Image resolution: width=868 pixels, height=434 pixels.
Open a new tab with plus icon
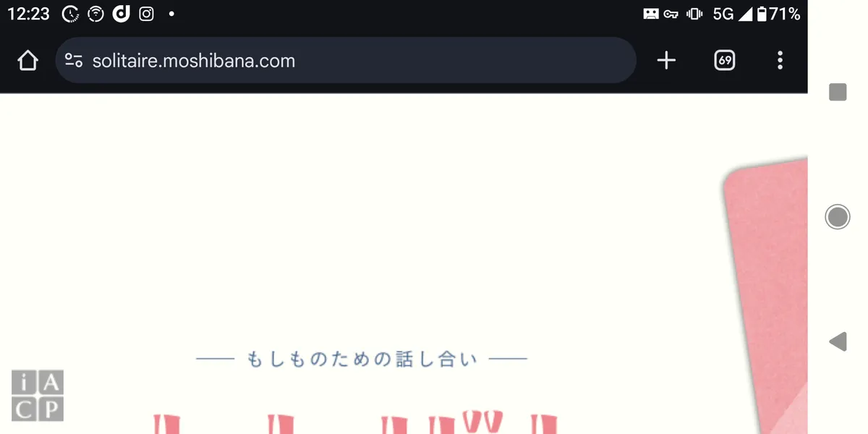tap(666, 61)
